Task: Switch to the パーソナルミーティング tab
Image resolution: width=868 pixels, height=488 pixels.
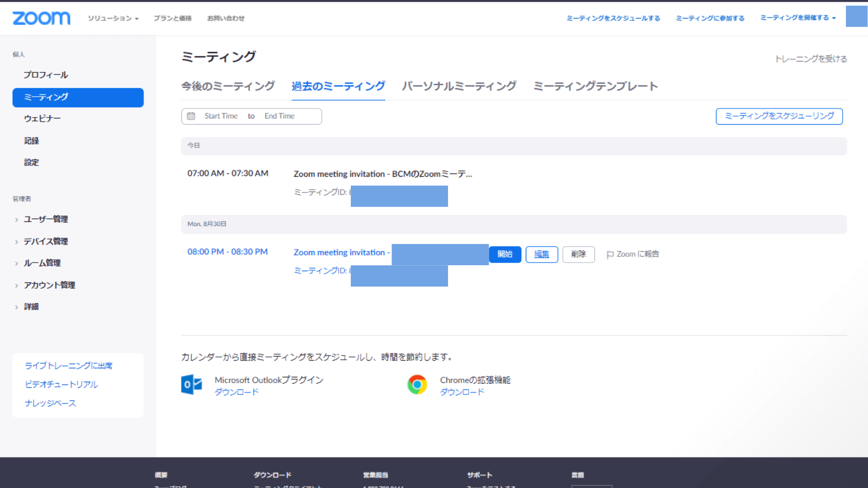Action: (458, 86)
